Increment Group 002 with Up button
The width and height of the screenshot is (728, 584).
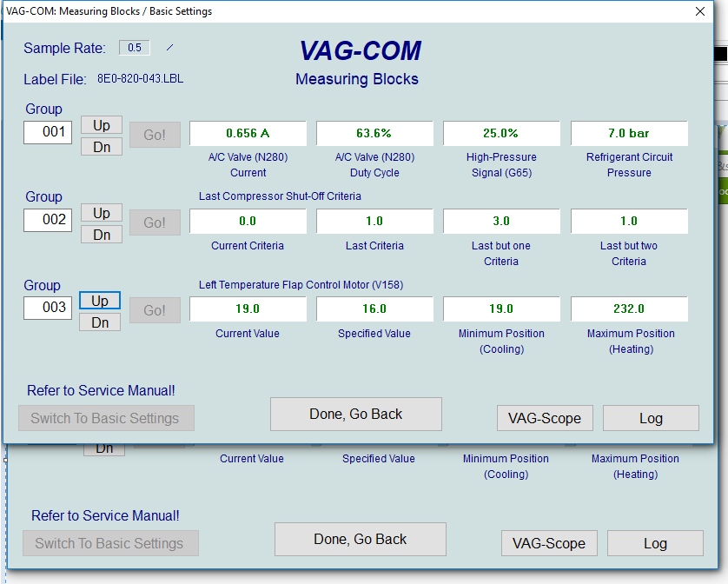point(102,213)
